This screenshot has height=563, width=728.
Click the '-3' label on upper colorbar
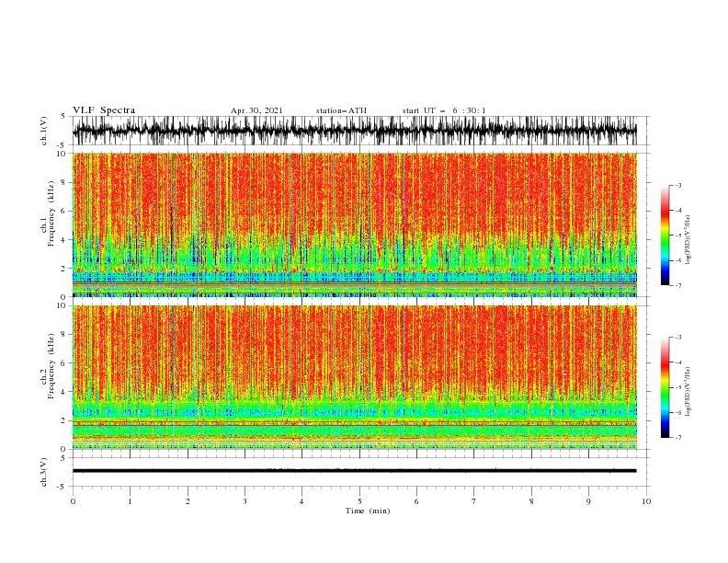(x=678, y=185)
